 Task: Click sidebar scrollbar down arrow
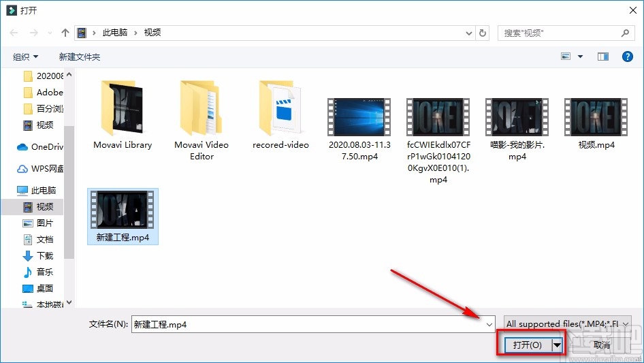point(69,302)
